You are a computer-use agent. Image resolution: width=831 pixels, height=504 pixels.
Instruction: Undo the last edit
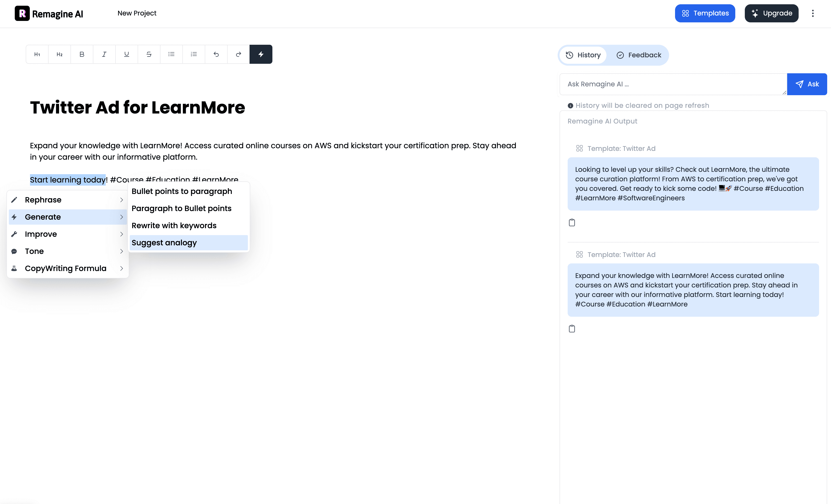[x=216, y=54]
